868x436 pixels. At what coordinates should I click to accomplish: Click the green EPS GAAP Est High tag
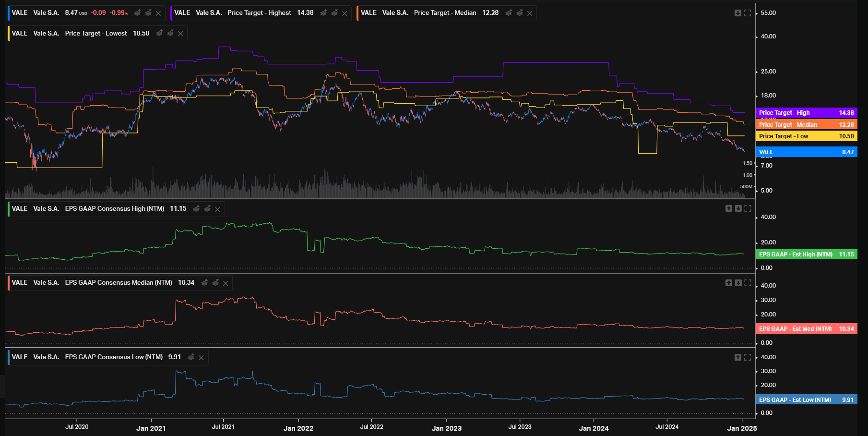coord(806,254)
